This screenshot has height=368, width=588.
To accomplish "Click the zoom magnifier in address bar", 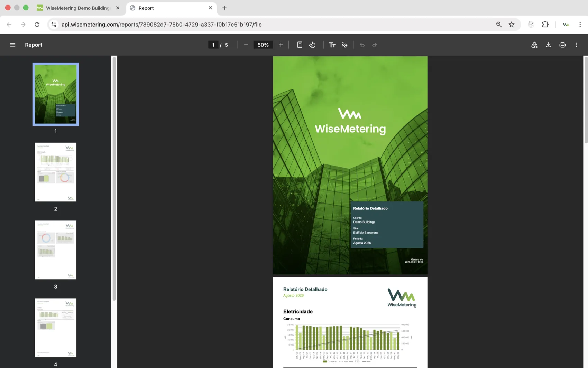I will [x=499, y=25].
